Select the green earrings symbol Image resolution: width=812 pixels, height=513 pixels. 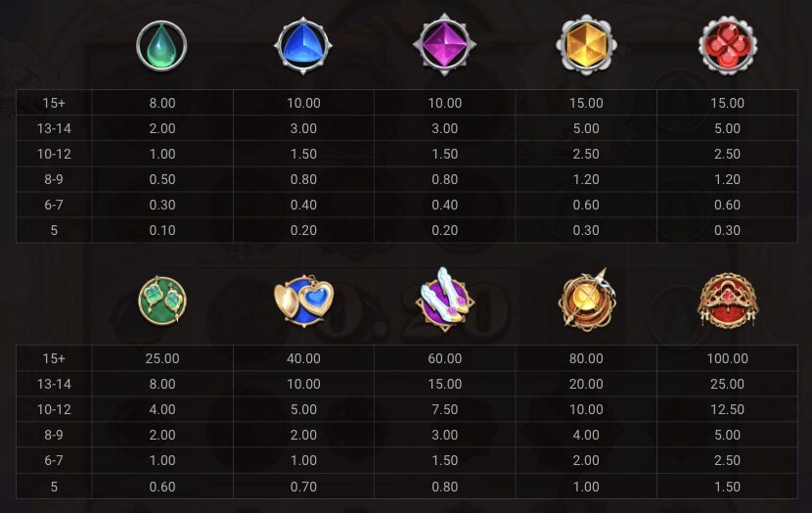162,300
